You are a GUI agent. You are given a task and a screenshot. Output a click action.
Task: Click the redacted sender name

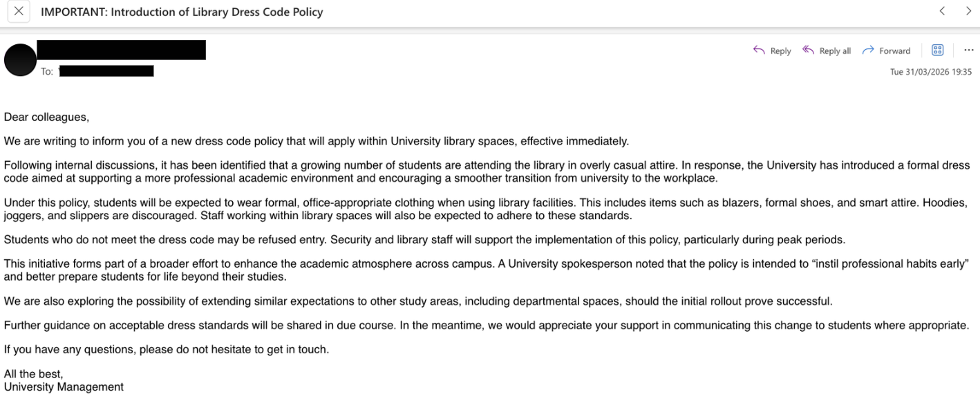(x=121, y=50)
